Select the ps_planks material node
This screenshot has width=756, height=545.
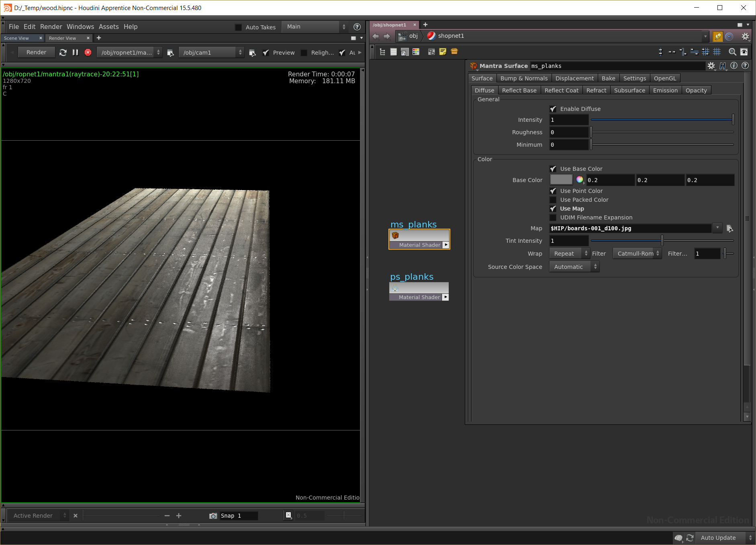pyautogui.click(x=419, y=291)
